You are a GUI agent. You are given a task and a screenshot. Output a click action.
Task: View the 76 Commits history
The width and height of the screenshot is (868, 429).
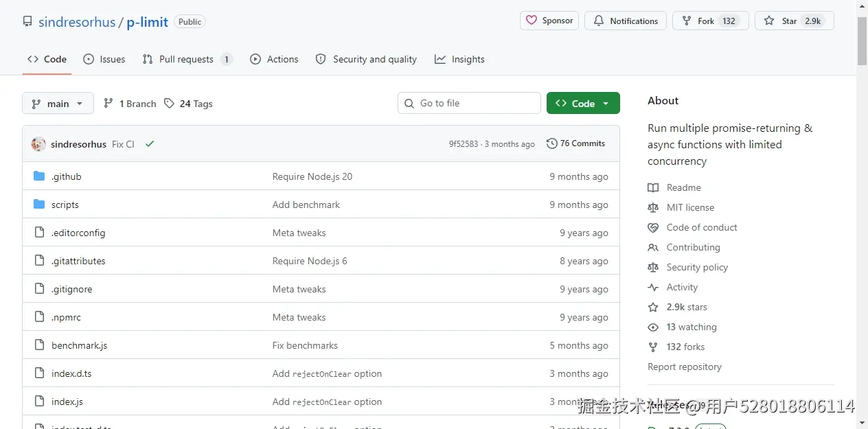576,143
